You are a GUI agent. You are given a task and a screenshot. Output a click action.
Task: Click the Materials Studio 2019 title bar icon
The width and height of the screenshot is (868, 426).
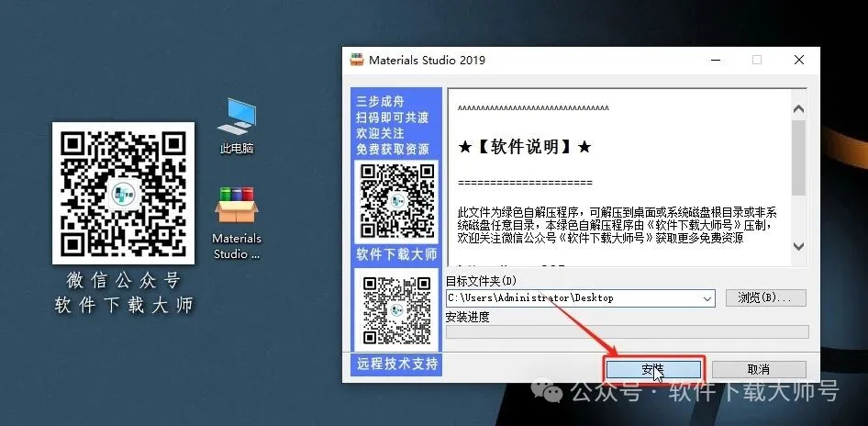point(357,60)
